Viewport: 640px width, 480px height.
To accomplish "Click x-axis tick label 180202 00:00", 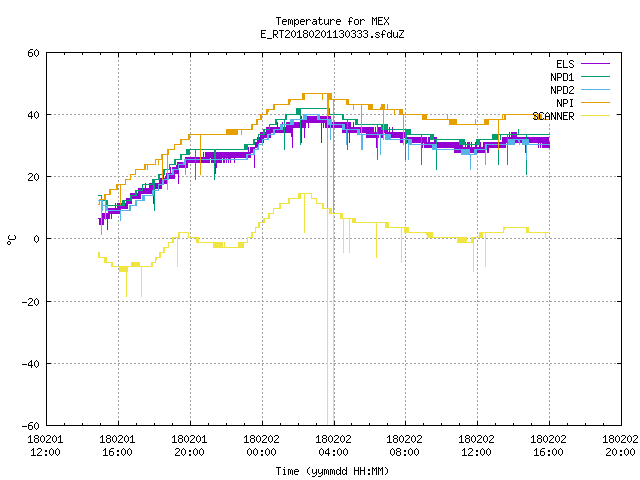I will point(261,446).
